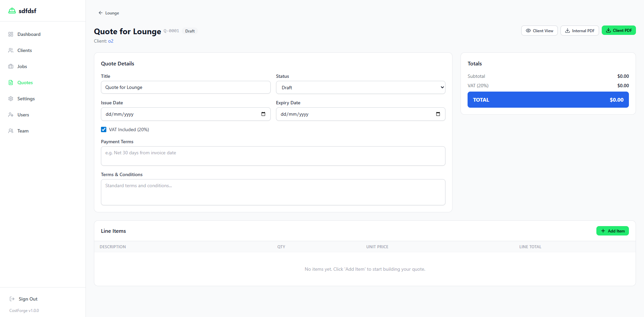Open Issue Date calendar picker icon
This screenshot has width=644, height=317.
tap(263, 114)
